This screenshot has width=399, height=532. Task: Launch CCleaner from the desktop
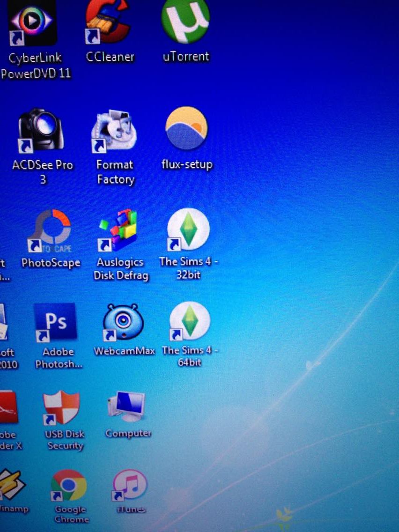(108, 21)
